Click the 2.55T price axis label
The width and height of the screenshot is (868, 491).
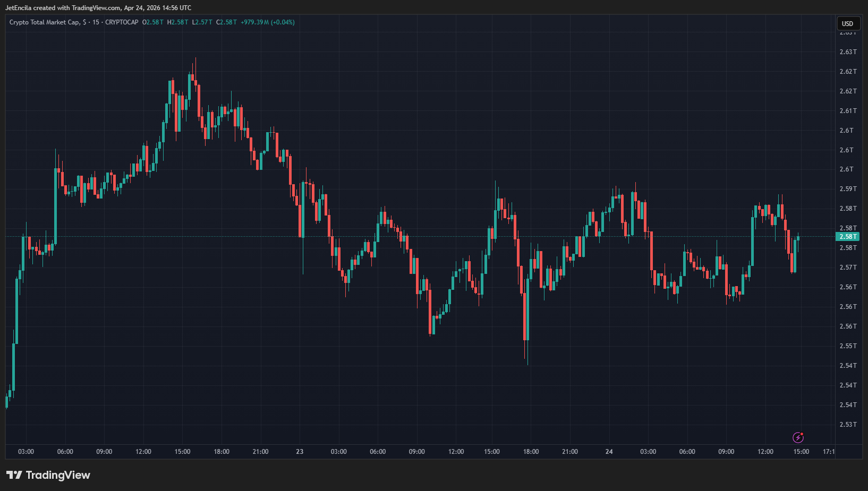coord(848,346)
